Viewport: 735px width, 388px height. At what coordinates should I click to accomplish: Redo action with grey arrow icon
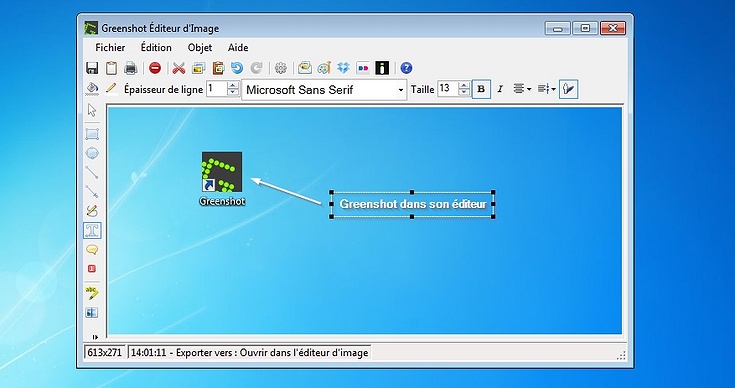(x=256, y=68)
